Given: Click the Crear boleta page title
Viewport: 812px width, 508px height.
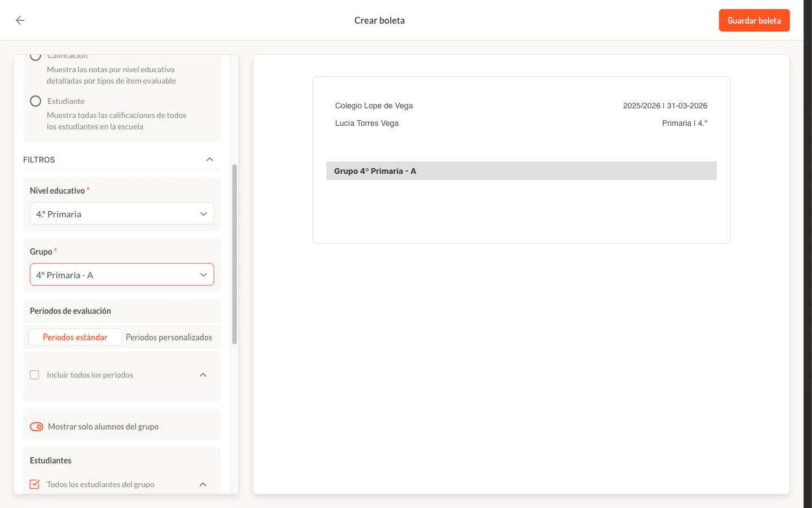Looking at the screenshot, I should (379, 20).
